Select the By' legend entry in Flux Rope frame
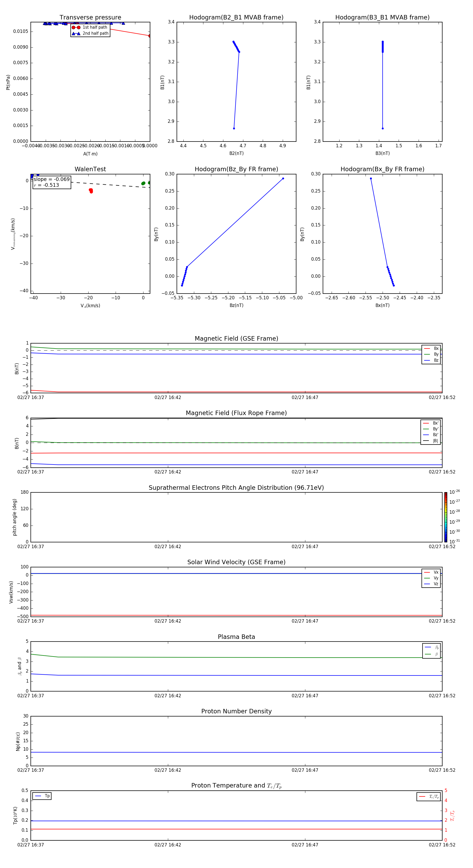The image size is (473, 868). [431, 429]
